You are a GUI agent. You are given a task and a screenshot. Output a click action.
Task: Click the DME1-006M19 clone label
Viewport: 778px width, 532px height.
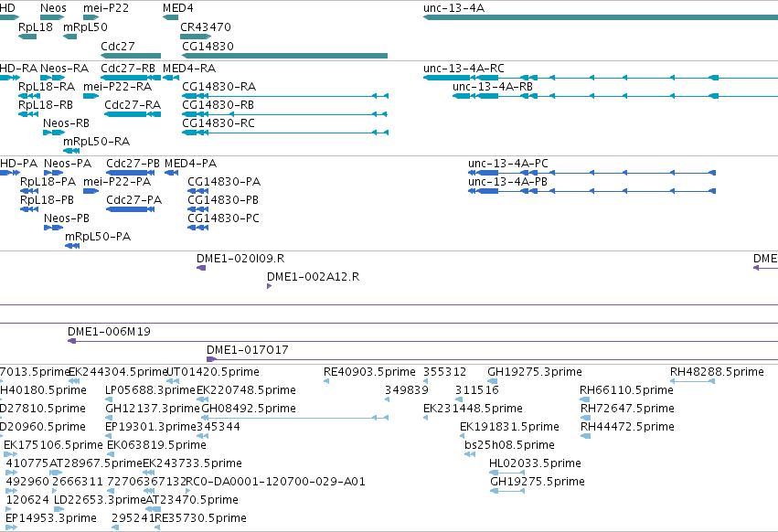(109, 332)
